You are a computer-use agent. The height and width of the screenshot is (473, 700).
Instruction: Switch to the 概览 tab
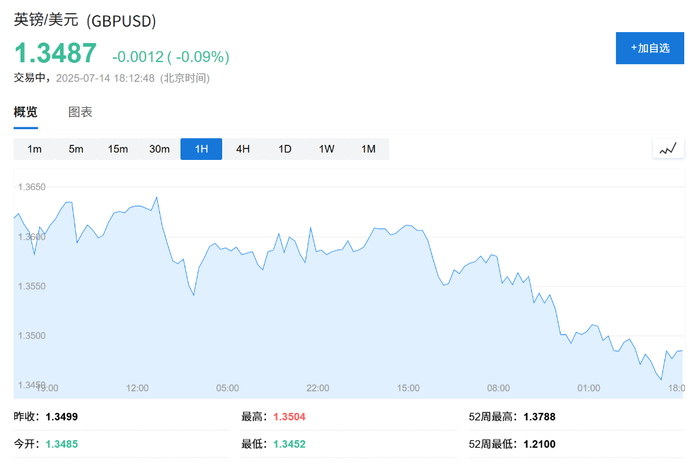pos(26,112)
